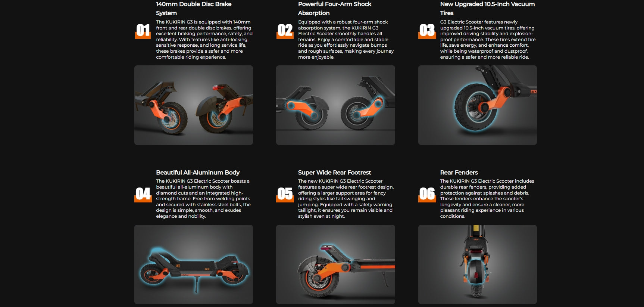Click the orange 02 number badge

(285, 31)
